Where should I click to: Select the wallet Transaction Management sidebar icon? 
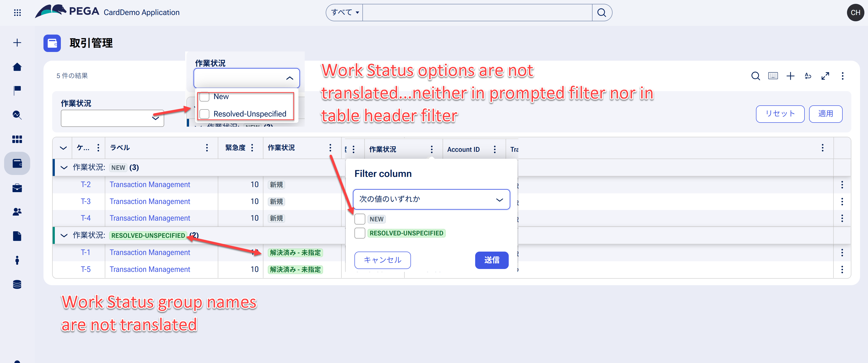[17, 163]
